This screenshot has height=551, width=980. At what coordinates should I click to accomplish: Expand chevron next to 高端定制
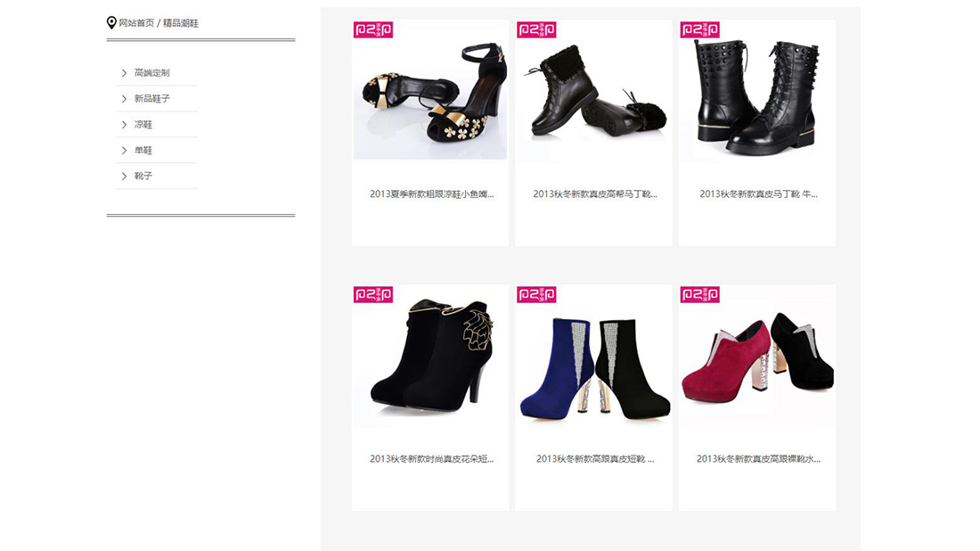pyautogui.click(x=124, y=72)
